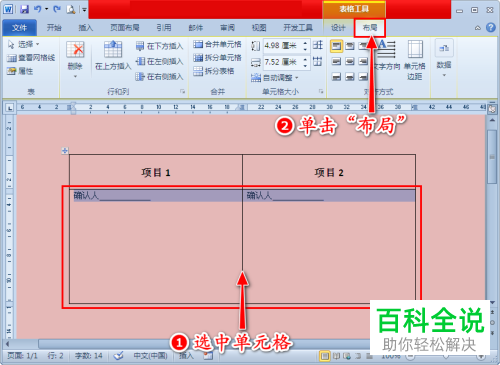Open 行和列 group dialog launcher

(x=183, y=91)
